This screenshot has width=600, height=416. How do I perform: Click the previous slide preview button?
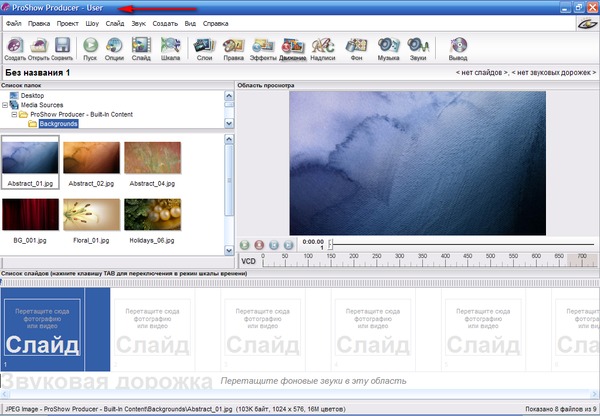point(274,245)
